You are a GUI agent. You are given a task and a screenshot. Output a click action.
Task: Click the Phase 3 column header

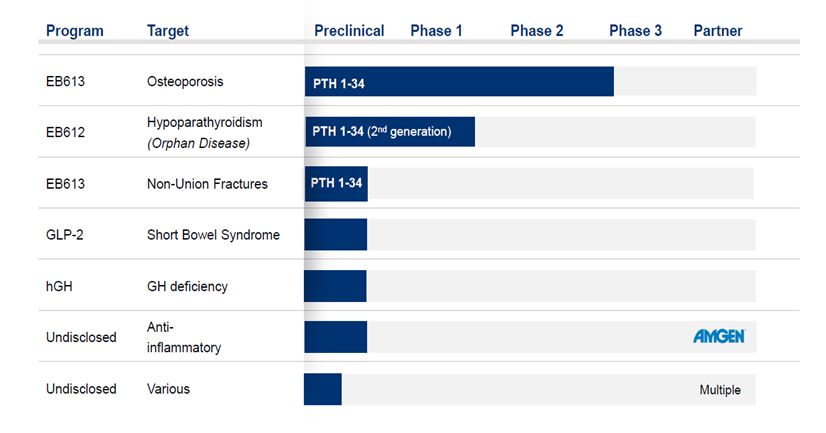635,31
